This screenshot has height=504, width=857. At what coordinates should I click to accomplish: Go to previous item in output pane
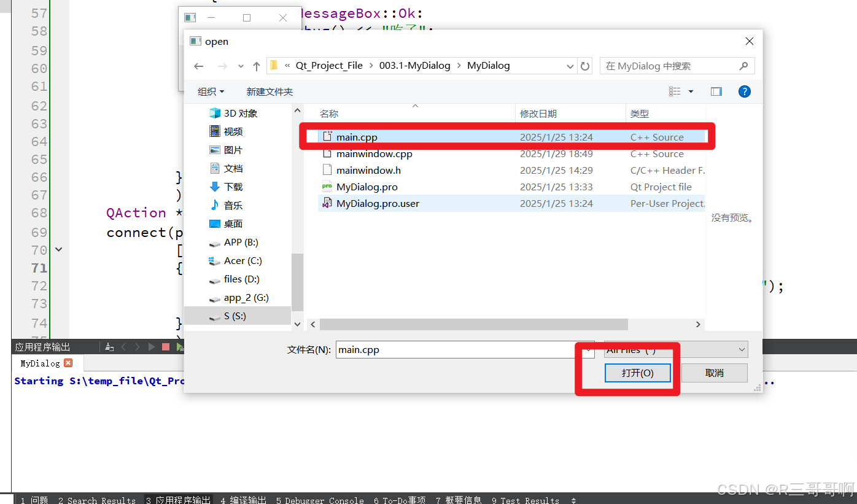(123, 347)
